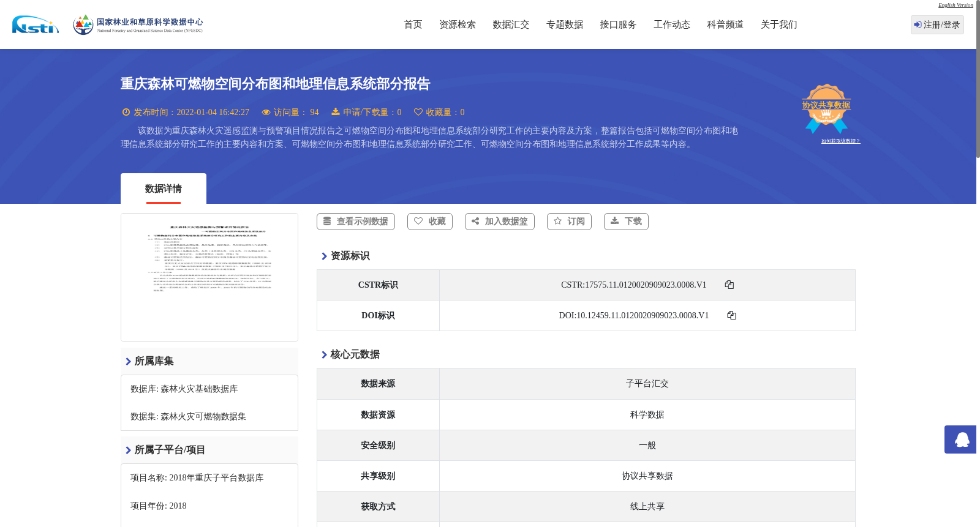
Task: Click the heart icon beside 收藏量
Action: (x=418, y=112)
